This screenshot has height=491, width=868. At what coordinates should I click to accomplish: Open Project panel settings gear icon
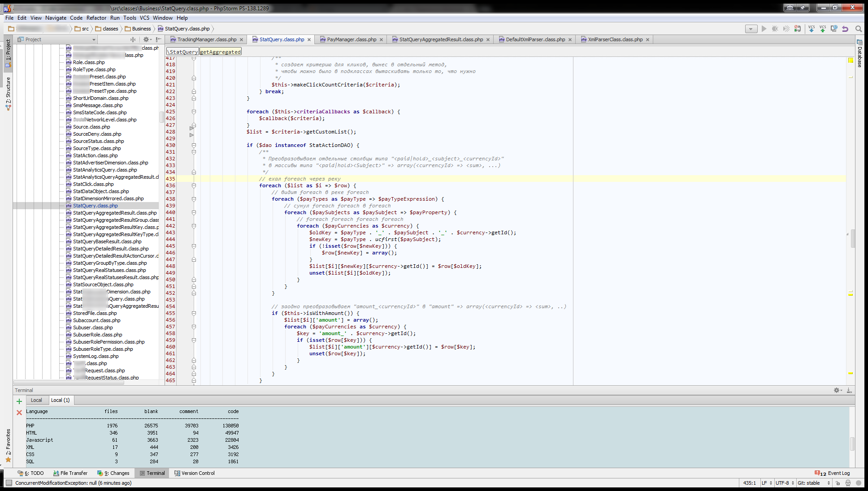(x=146, y=39)
